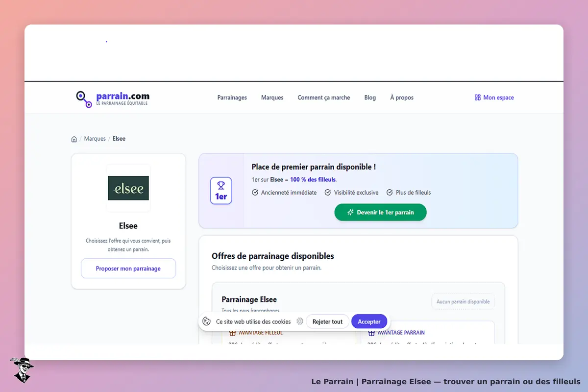This screenshot has width=588, height=392.
Task: Click Aucun parrain disponible button
Action: point(463,302)
